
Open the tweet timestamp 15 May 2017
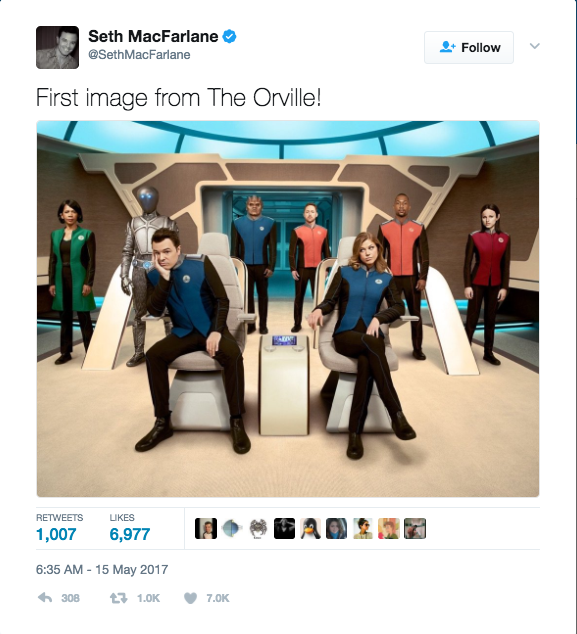coord(102,570)
